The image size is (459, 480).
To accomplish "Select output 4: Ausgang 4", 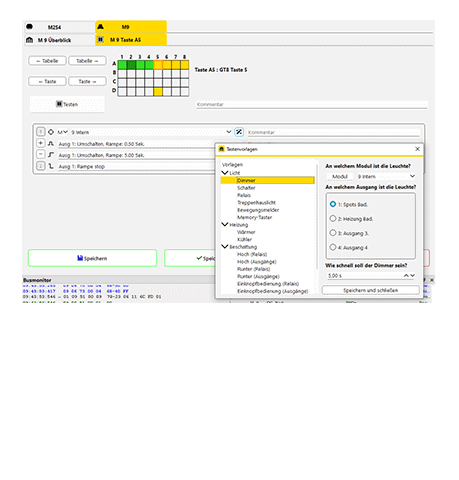I will (x=333, y=247).
